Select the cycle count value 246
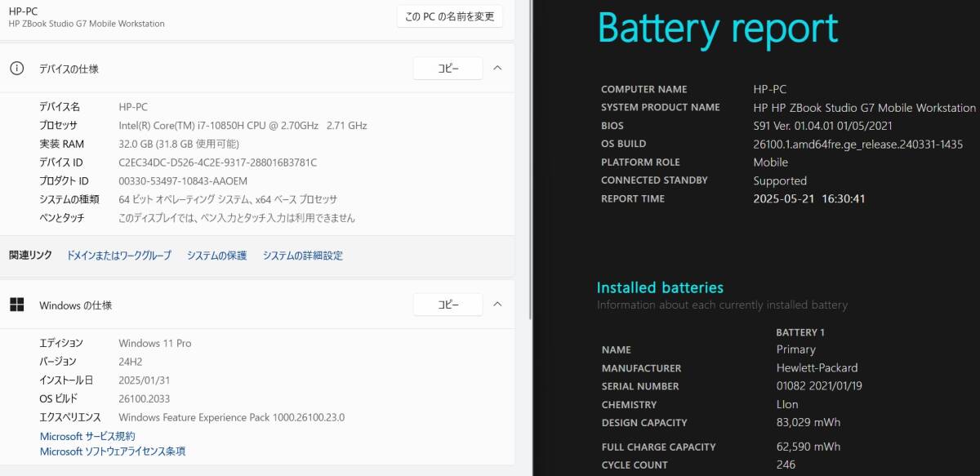Image resolution: width=980 pixels, height=476 pixels. click(786, 465)
